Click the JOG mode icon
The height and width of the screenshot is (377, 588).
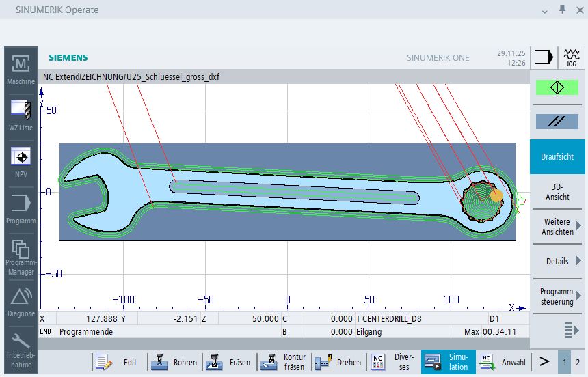pyautogui.click(x=571, y=58)
